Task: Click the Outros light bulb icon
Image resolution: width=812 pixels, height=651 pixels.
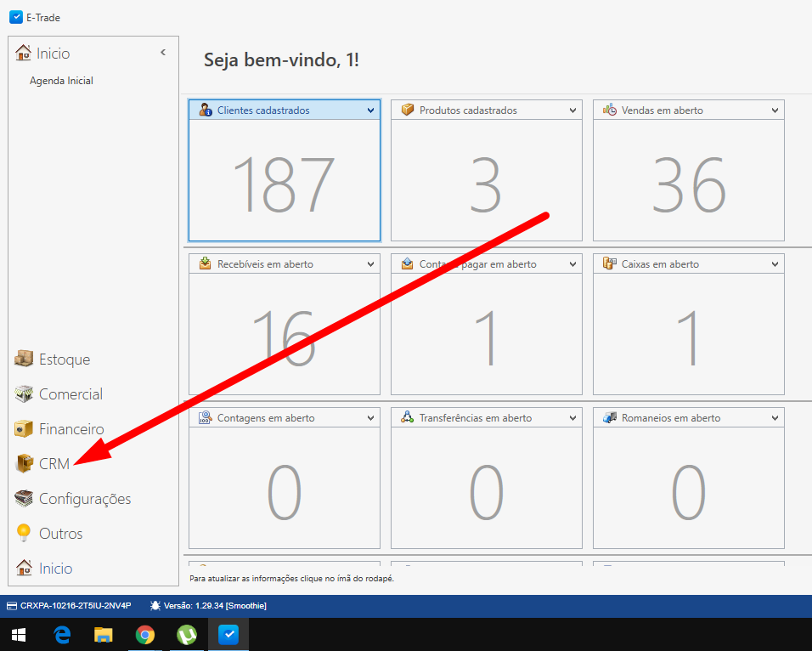Action: pos(24,533)
